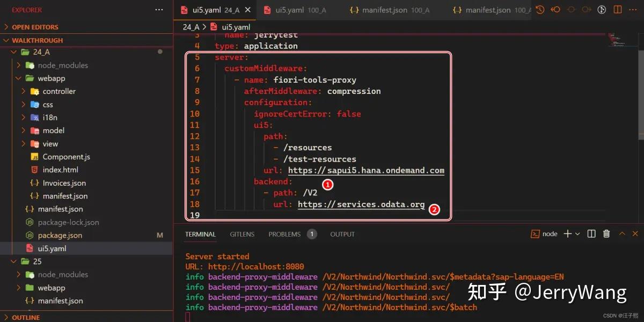644x322 pixels.
Task: Click the 'Server started' terminal line
Action: (217, 257)
